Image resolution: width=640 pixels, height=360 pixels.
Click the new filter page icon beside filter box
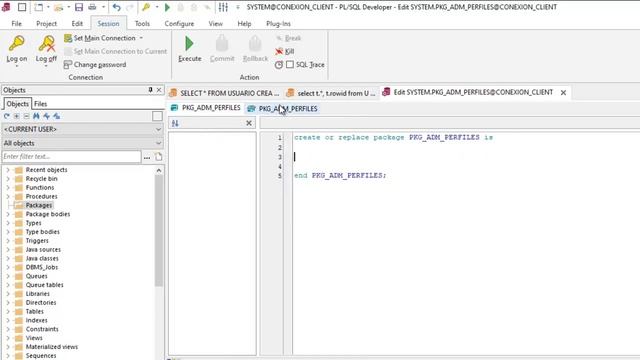(x=158, y=157)
